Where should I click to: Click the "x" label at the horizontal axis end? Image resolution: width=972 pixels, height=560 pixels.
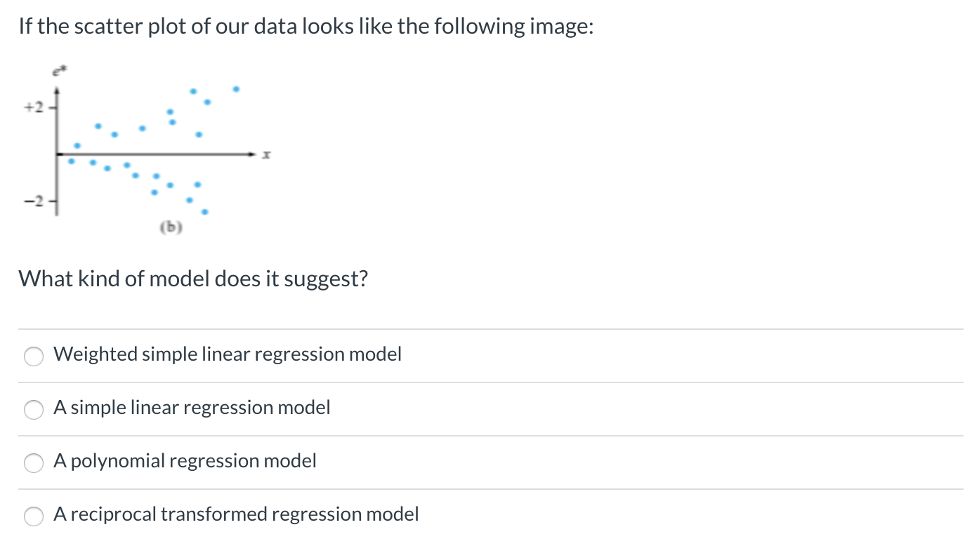267,154
